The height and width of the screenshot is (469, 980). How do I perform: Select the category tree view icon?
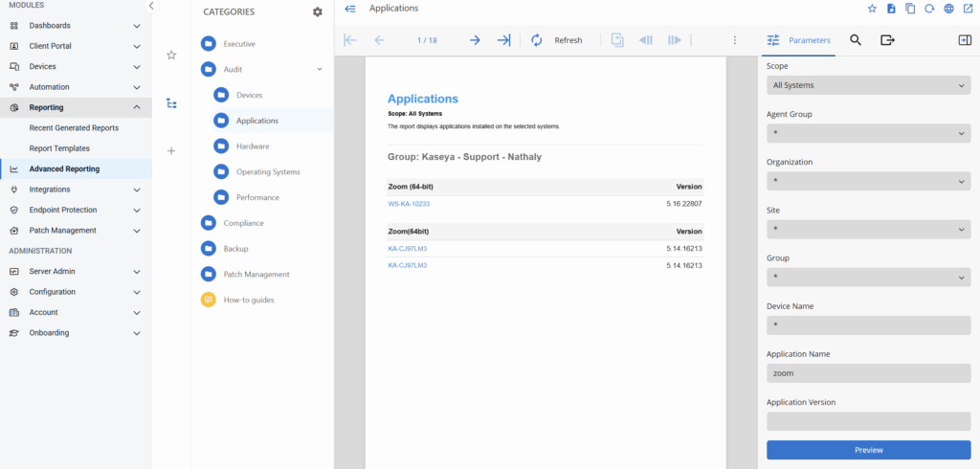(171, 103)
